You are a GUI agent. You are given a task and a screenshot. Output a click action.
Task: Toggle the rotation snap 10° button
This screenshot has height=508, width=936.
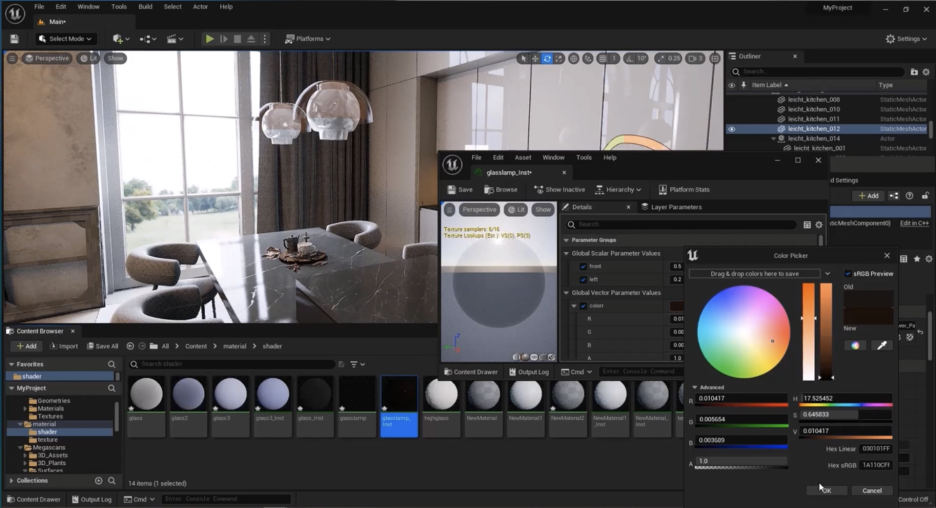click(636, 59)
